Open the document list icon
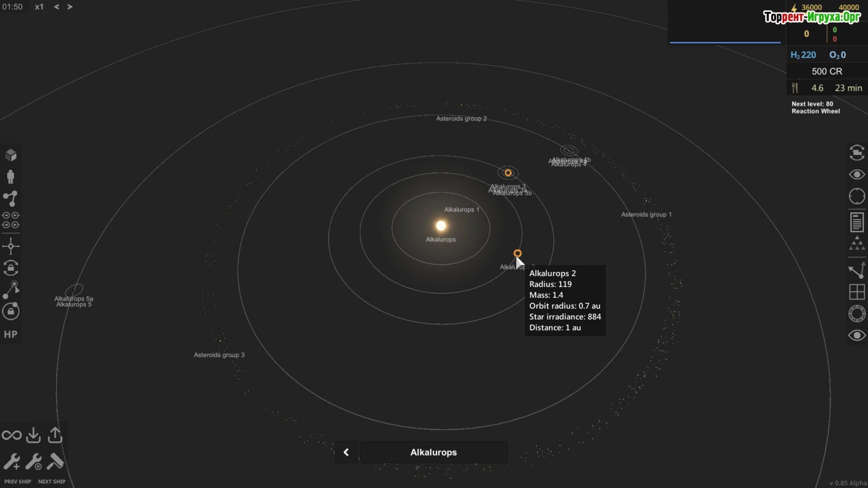868x488 pixels. (857, 222)
